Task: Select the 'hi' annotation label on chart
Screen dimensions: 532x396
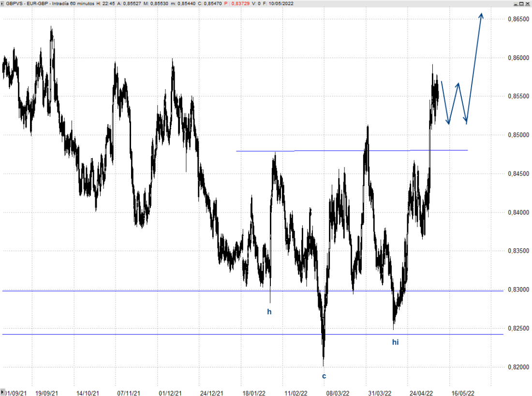Action: click(x=395, y=342)
